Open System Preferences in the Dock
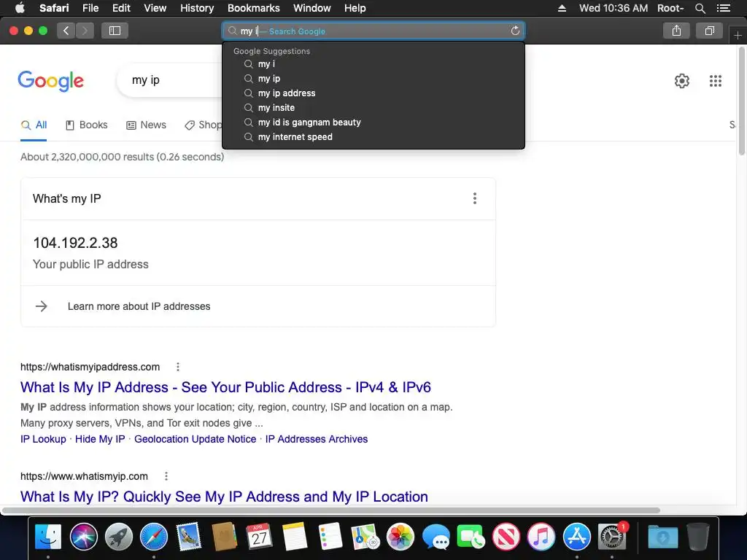The width and height of the screenshot is (747, 560). [612, 537]
